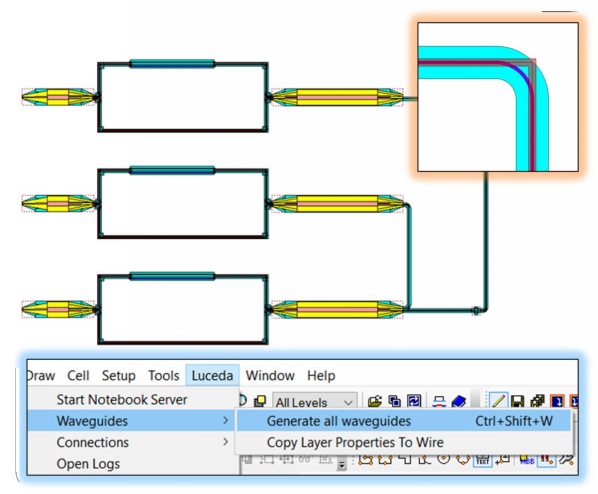This screenshot has height=494, width=598.
Task: Open the Window menu
Action: 270,376
